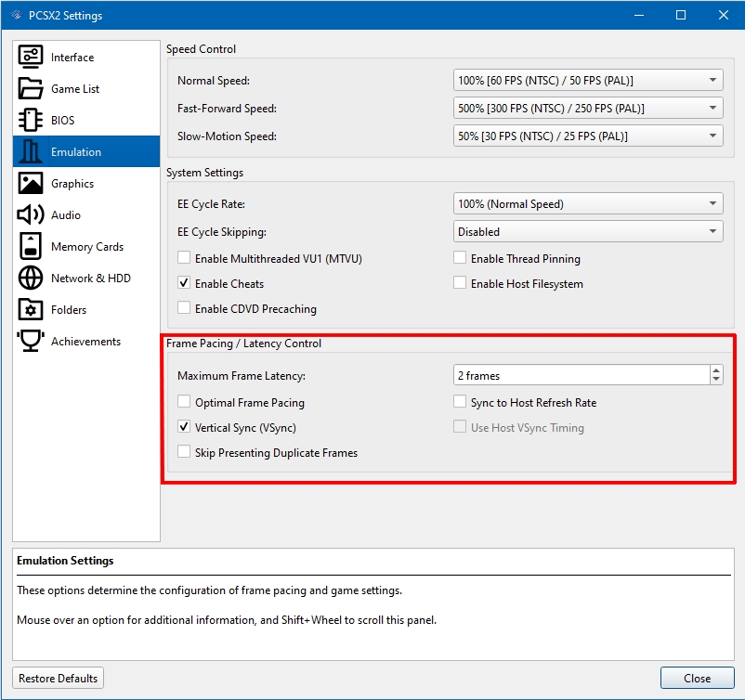Click the Achievements trophy icon
Screen dimensions: 745x700
(31, 341)
